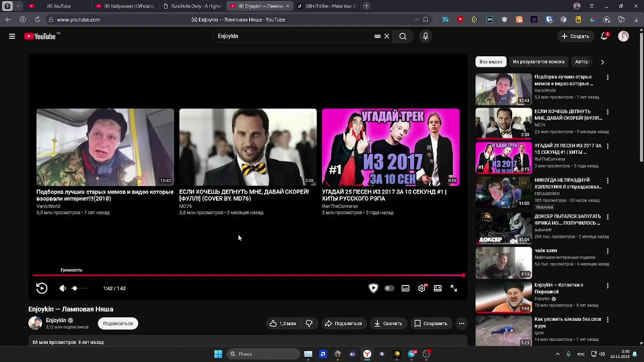Open menu for Котлетки с Пюрешкой video
644x362 pixels.
tap(607, 285)
